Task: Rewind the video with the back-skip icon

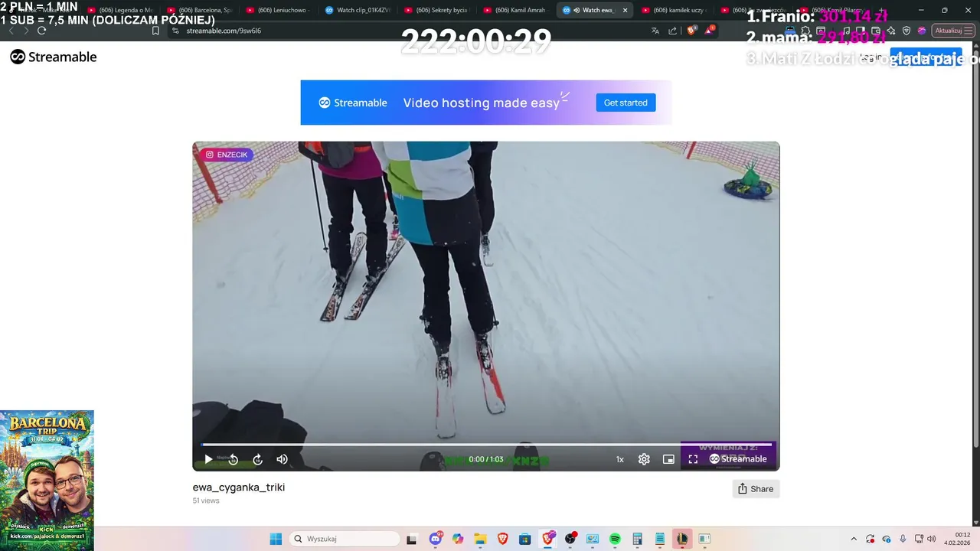Action: pos(234,459)
